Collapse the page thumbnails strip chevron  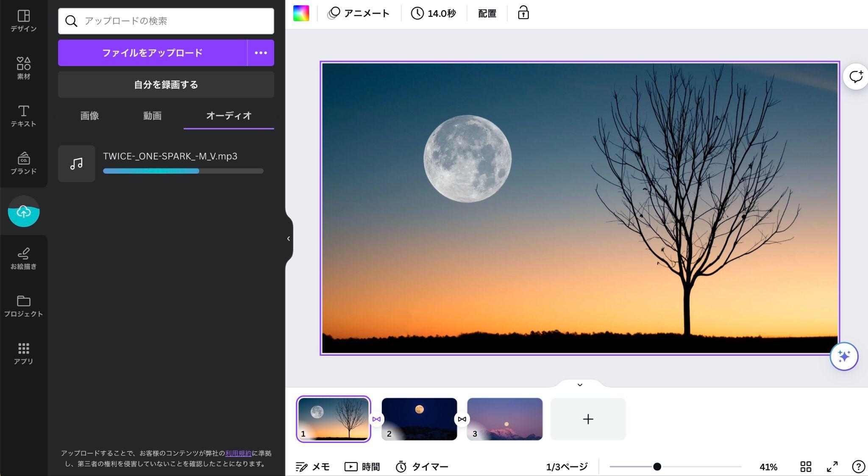[580, 385]
